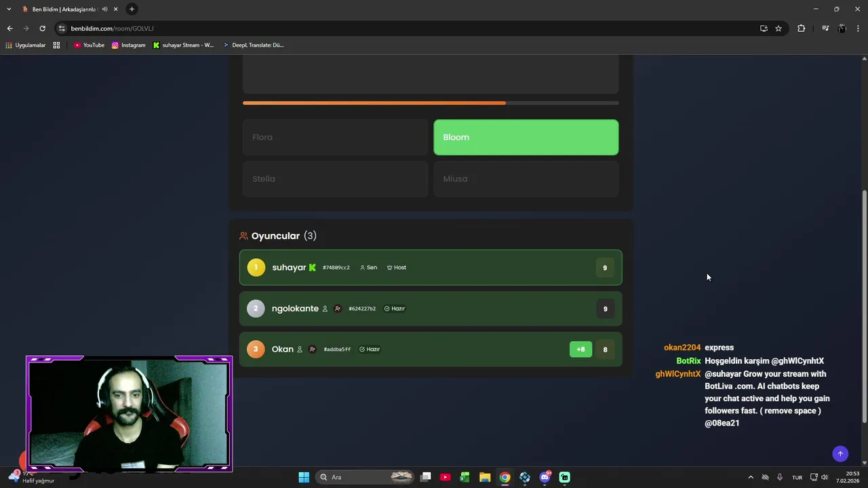Image resolution: width=868 pixels, height=488 pixels.
Task: Click the Hazır badge in ngolokante's row
Action: [x=395, y=308]
